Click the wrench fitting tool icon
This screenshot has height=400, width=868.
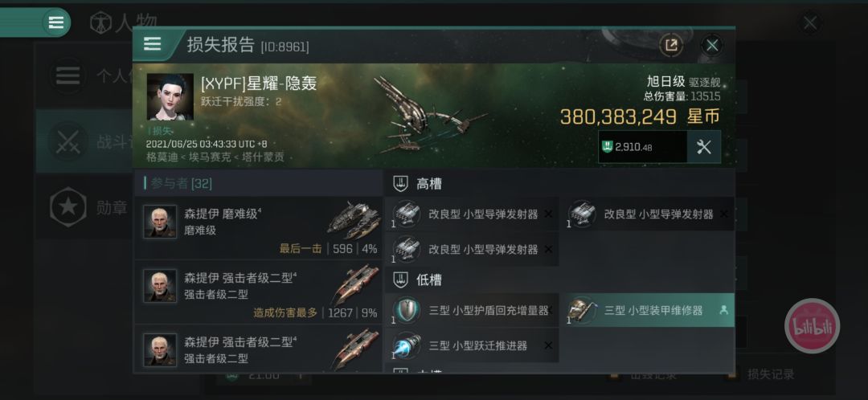coord(703,147)
